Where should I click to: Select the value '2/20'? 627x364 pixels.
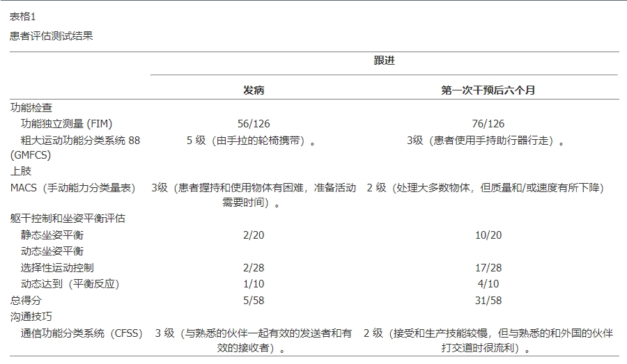(254, 235)
